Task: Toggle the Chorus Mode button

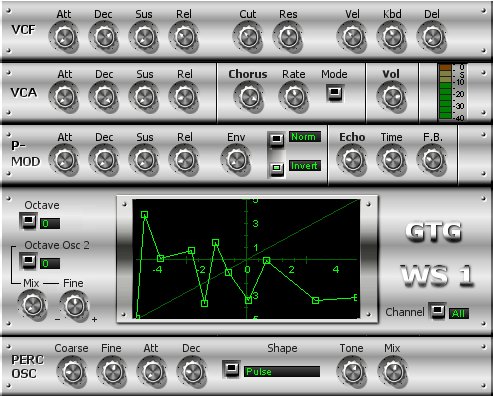Action: (x=335, y=93)
